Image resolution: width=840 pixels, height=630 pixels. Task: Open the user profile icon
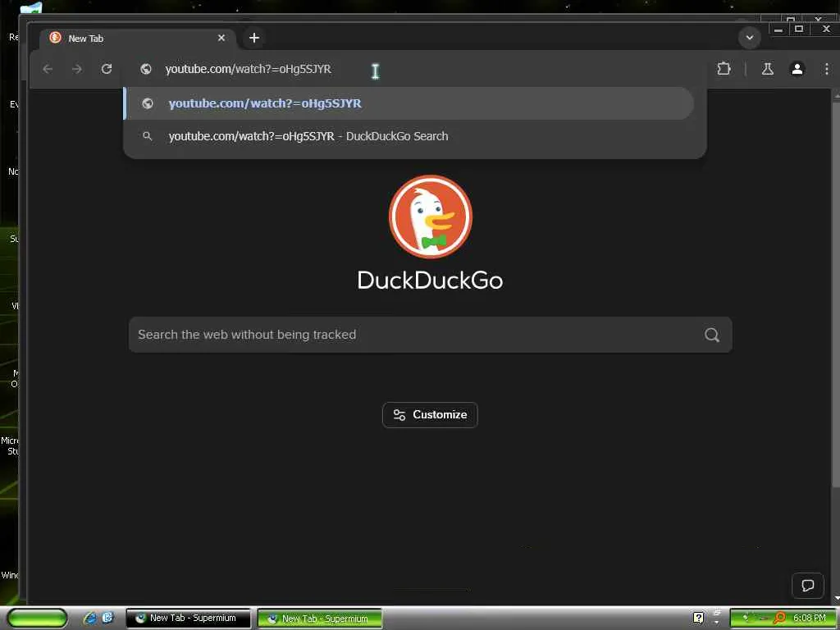[x=797, y=69]
